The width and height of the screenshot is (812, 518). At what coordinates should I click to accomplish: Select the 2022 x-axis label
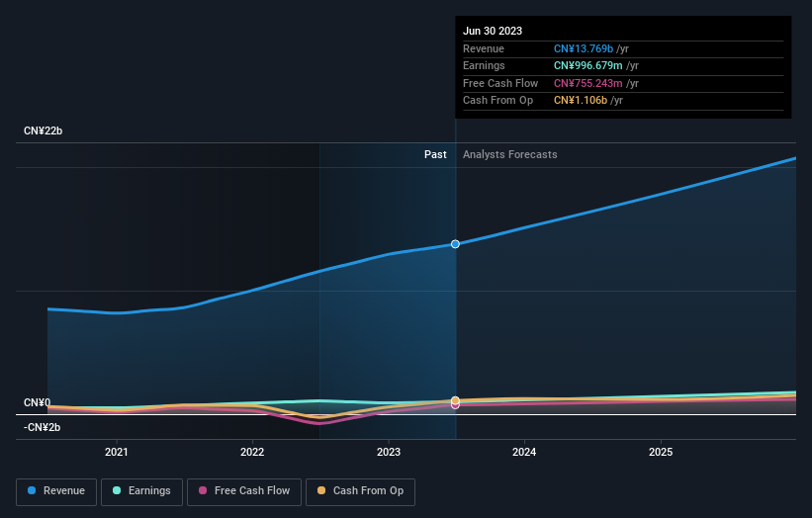pos(252,452)
